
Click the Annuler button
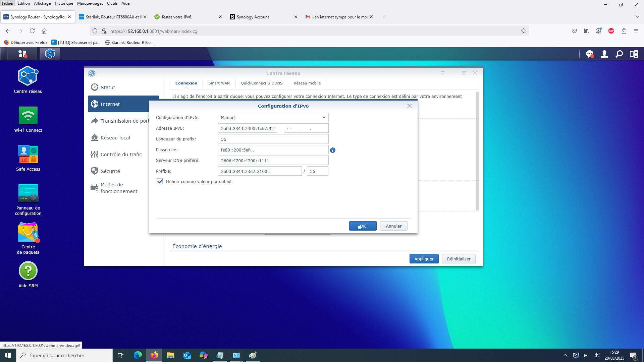click(x=394, y=226)
